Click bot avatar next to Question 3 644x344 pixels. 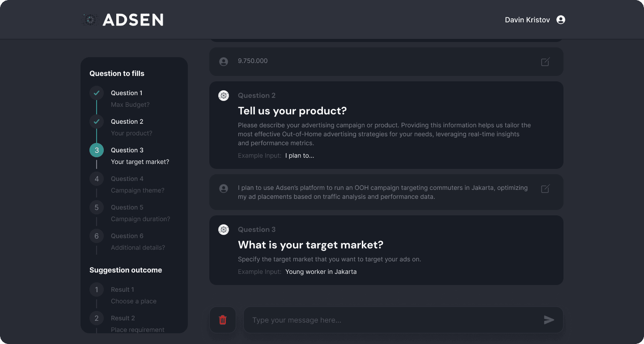[x=224, y=230]
